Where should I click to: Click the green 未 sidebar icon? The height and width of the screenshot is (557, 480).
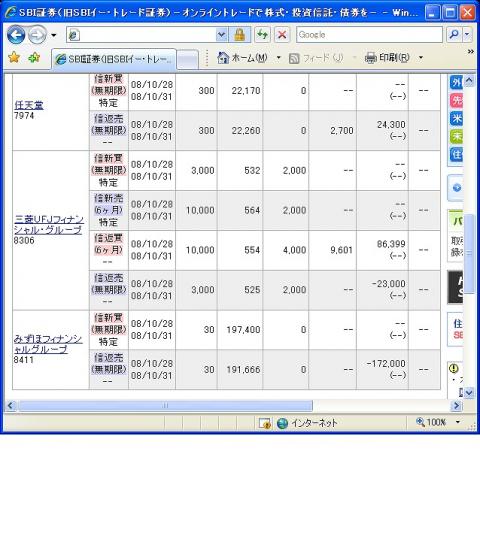point(457,136)
